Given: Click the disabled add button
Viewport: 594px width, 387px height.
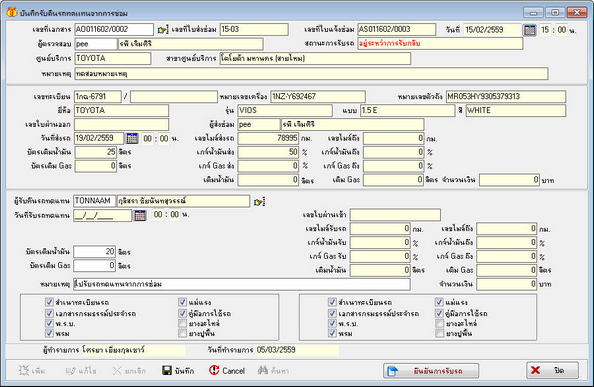Looking at the screenshot, I should [x=32, y=370].
